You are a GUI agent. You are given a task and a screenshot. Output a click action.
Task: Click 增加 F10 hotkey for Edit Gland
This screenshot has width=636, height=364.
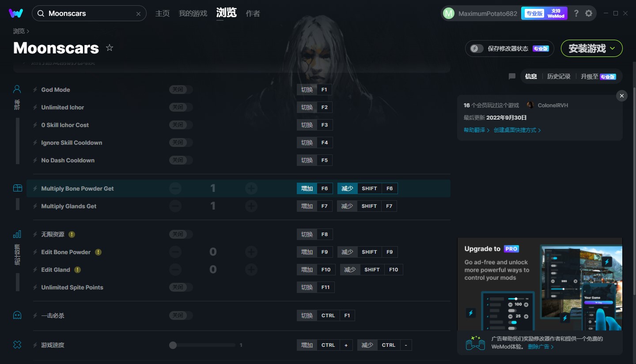316,270
